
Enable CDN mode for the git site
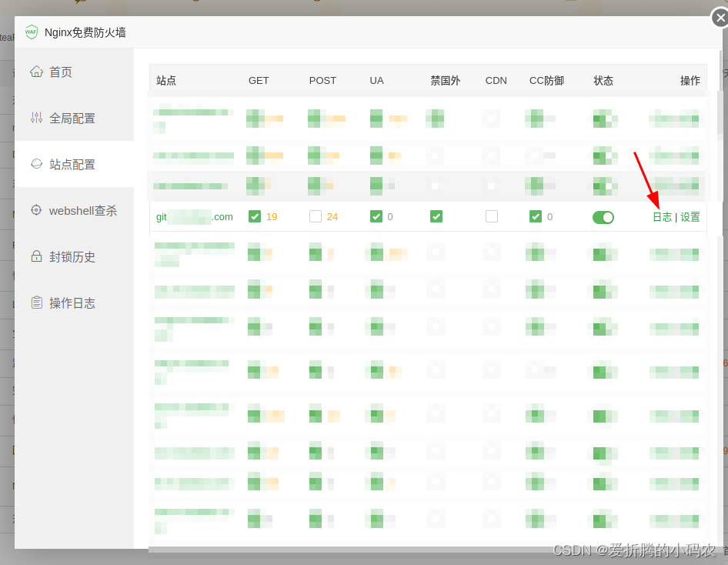492,216
